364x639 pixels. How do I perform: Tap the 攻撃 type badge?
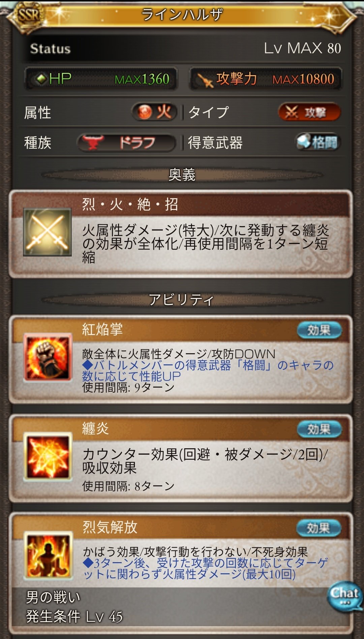(x=309, y=112)
